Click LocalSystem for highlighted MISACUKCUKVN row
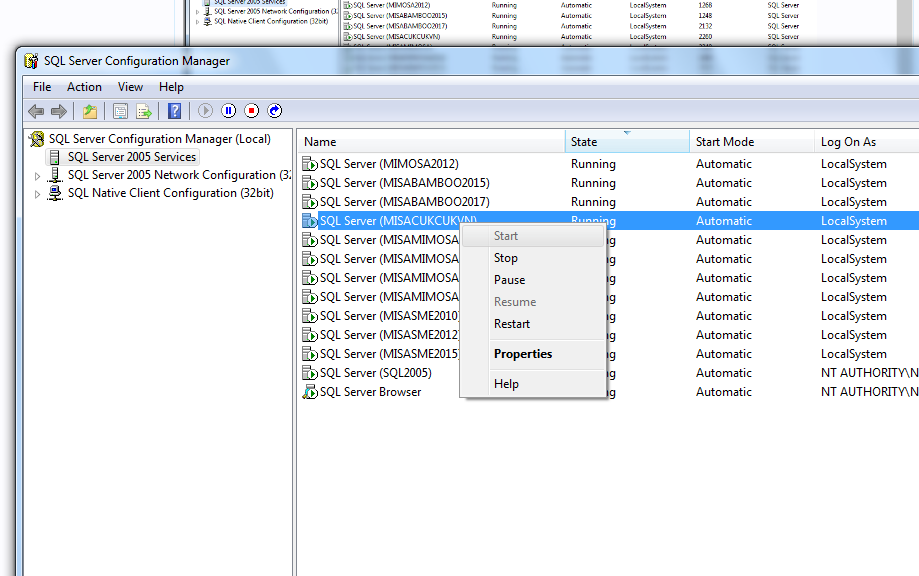 point(853,221)
